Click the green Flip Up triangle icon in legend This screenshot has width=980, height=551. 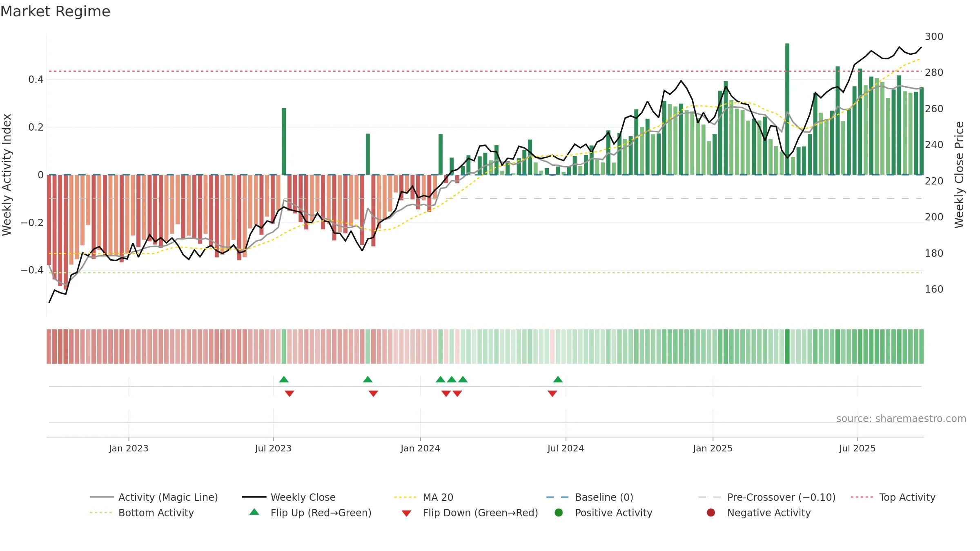254,512
